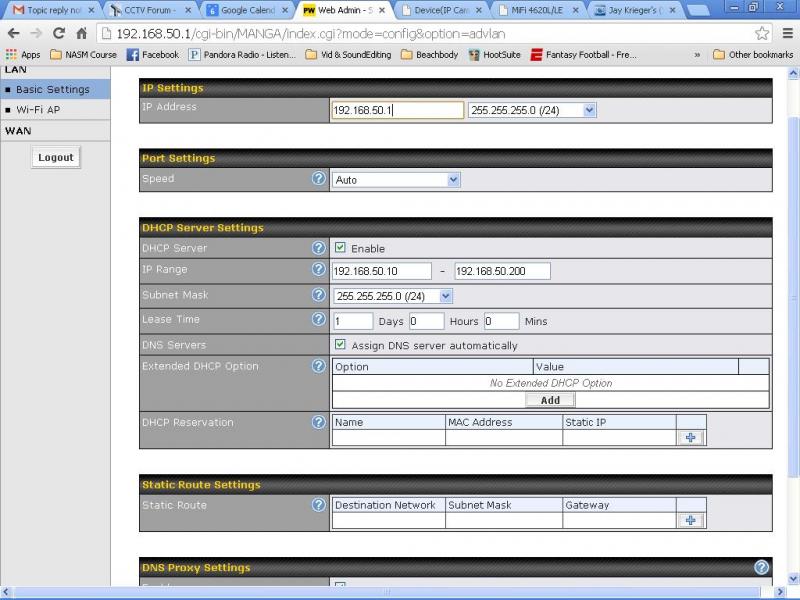Open help for DNS Proxy Settings
The width and height of the screenshot is (800, 600).
[761, 567]
